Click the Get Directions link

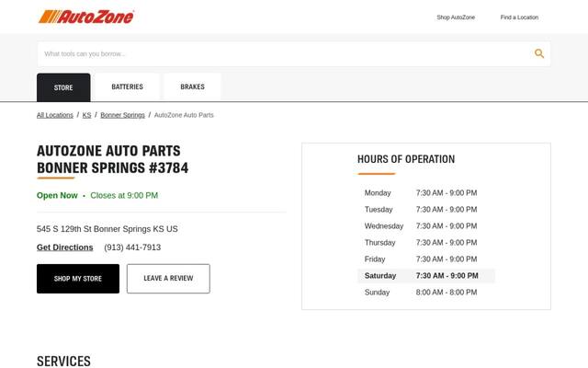click(65, 247)
